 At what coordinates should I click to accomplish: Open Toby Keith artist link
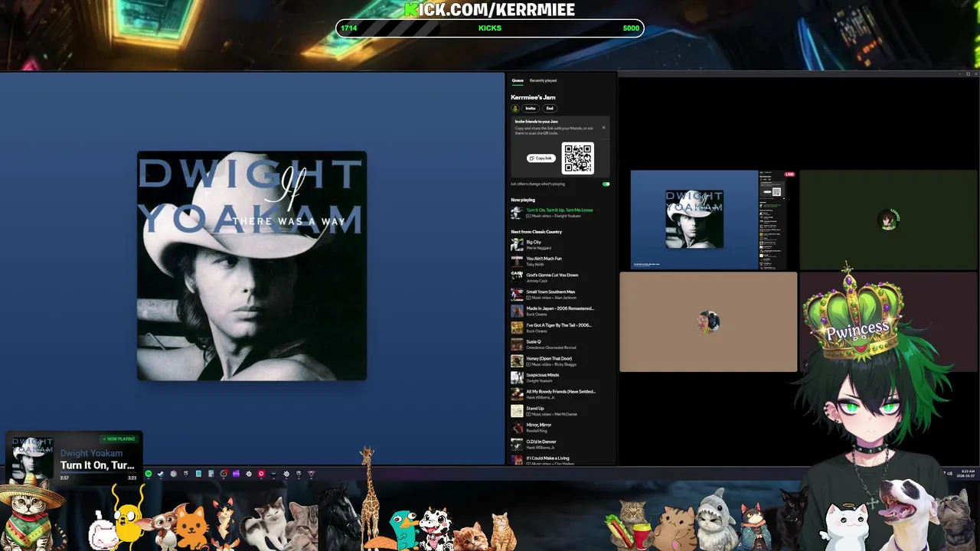click(x=534, y=265)
